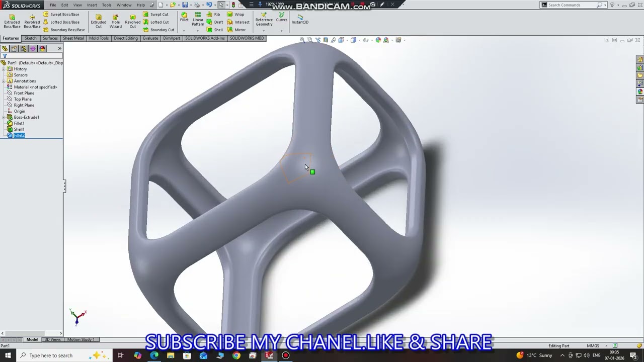Click the MMGS unit system status
This screenshot has height=362, width=644.
(x=593, y=346)
